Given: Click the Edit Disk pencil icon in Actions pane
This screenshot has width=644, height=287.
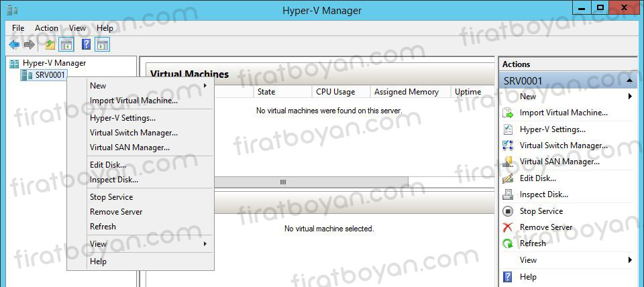Looking at the screenshot, I should [x=508, y=178].
